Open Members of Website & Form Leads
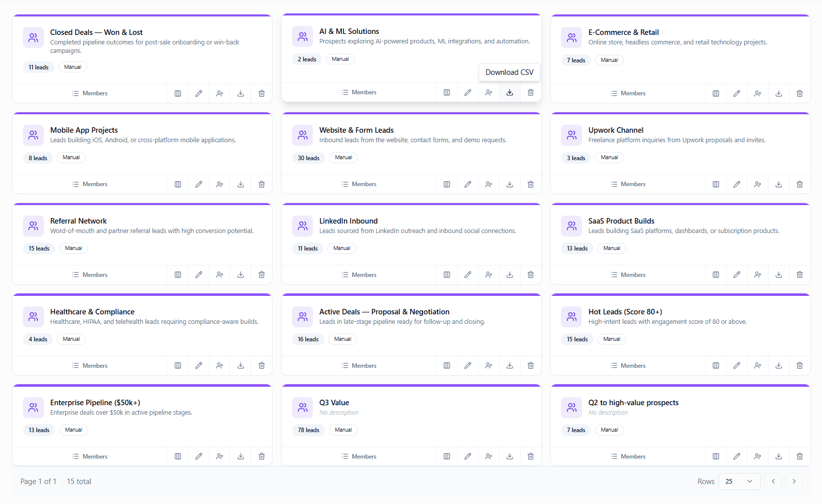Screen dimensions: 822x504 pyautogui.click(x=359, y=184)
